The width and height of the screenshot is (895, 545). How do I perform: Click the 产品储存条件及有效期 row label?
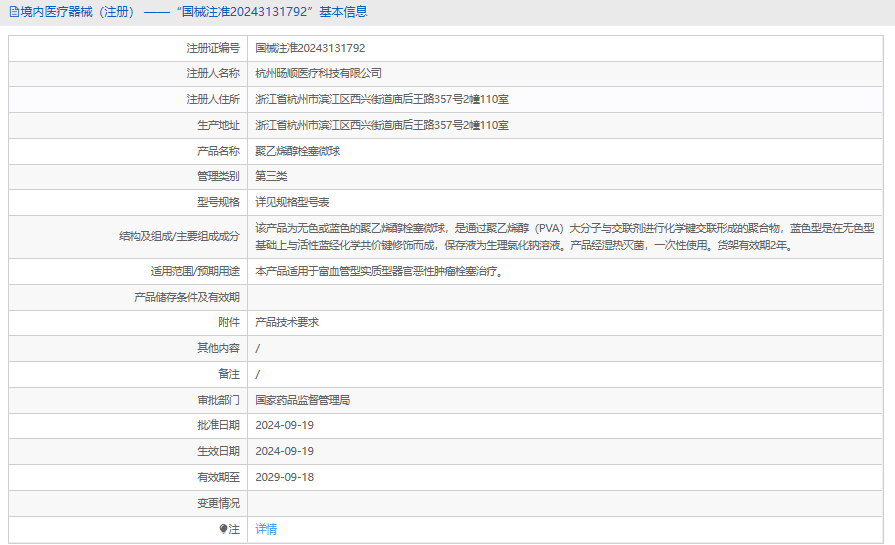coord(187,297)
